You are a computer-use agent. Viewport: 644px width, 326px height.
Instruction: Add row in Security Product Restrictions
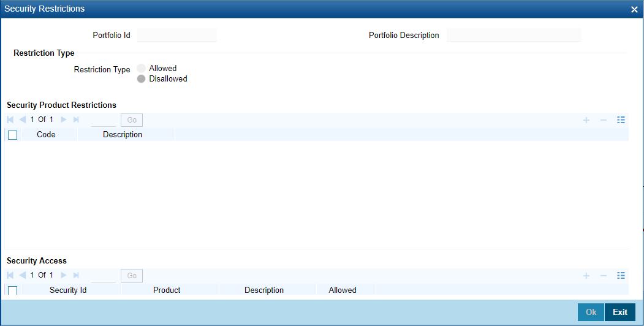tap(586, 120)
